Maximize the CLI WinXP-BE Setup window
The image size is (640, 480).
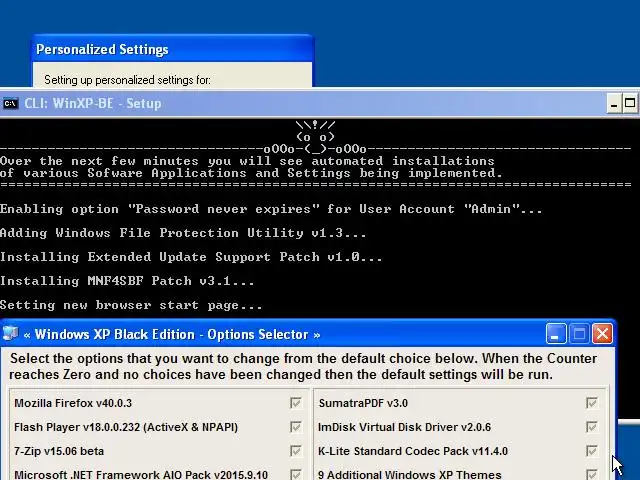(x=630, y=103)
